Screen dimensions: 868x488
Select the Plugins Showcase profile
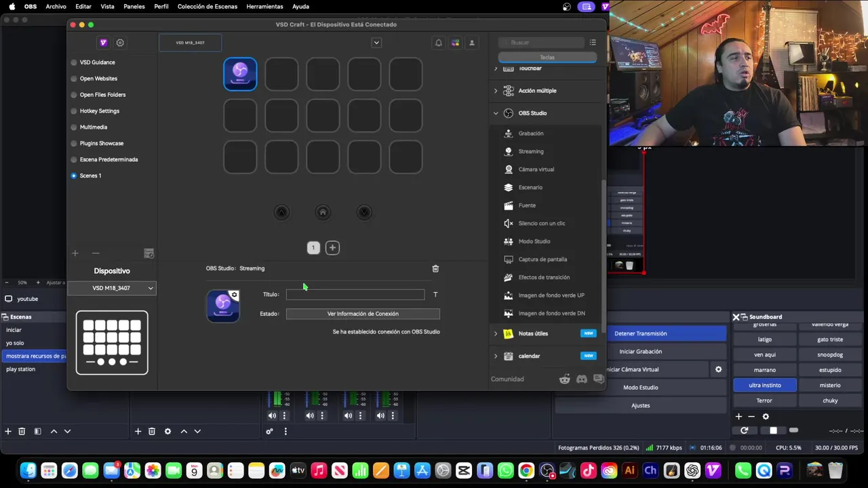[x=102, y=144]
